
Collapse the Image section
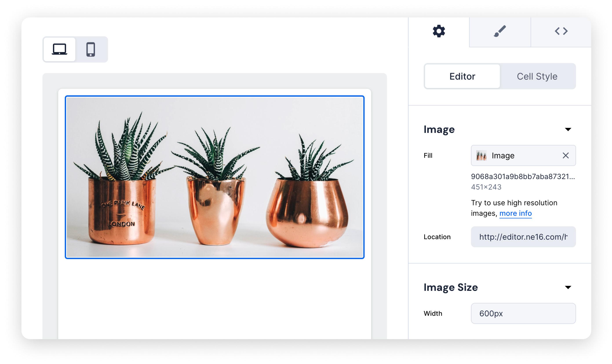568,129
